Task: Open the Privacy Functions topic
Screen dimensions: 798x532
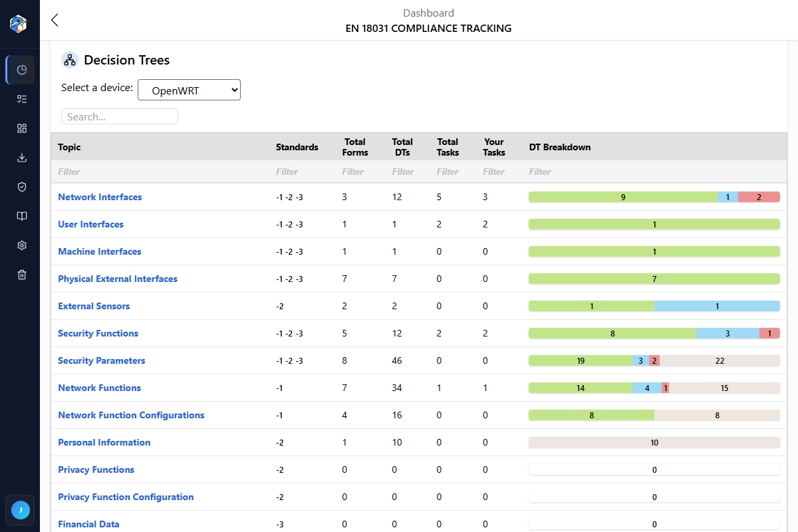Action: (x=96, y=469)
